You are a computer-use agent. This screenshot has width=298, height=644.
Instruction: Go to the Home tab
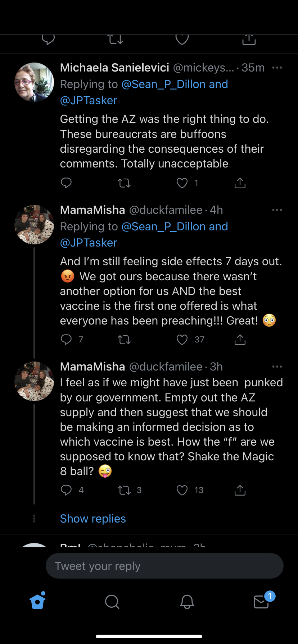point(37,601)
